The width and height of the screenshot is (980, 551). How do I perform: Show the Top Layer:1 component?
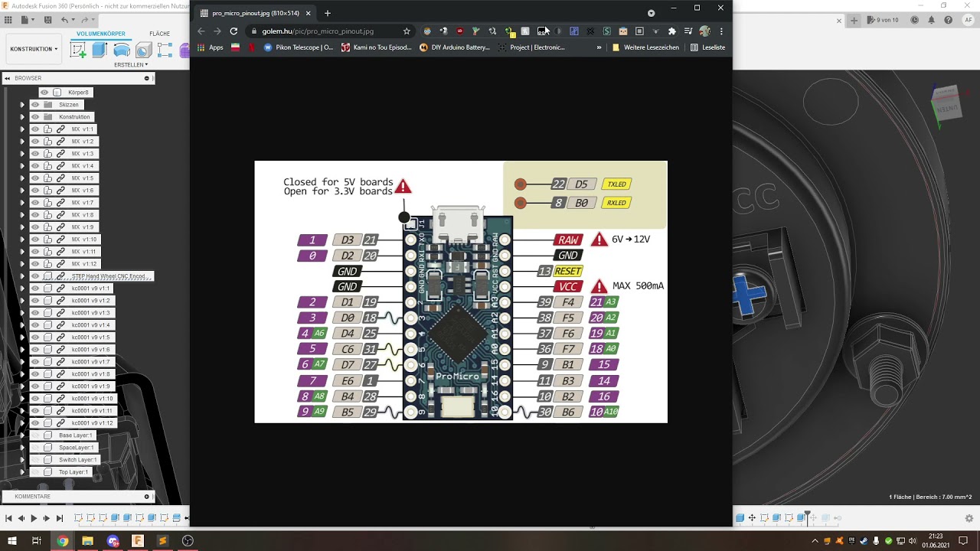click(x=34, y=472)
